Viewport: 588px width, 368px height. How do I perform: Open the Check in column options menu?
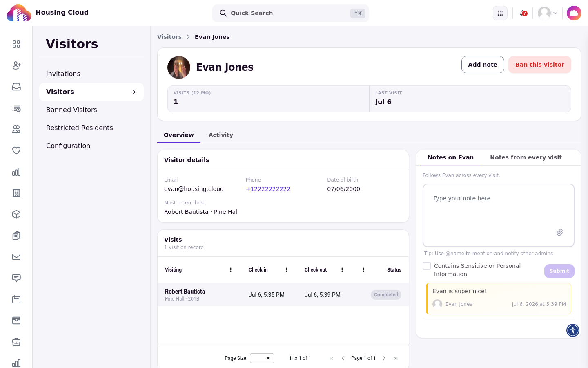point(287,270)
